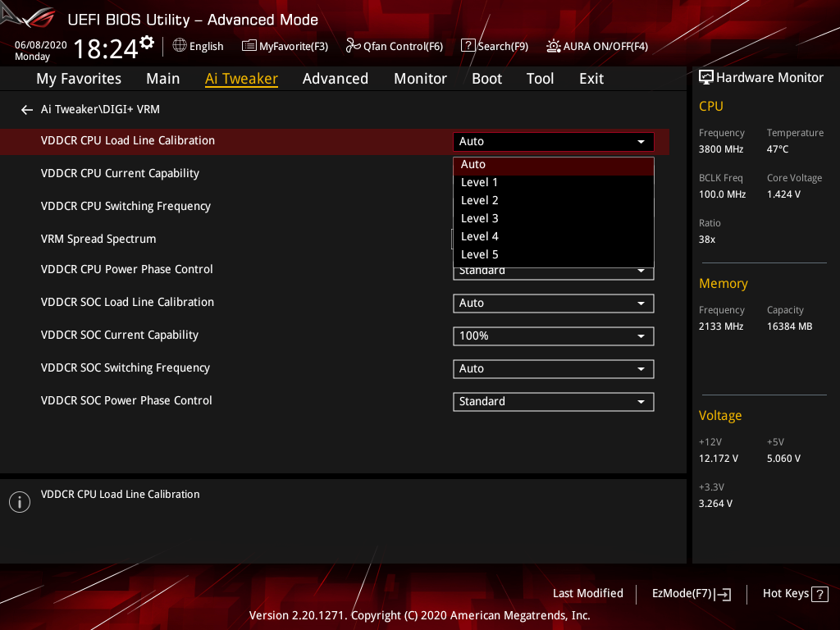Pick Level 3 load line option
The height and width of the screenshot is (630, 840).
pyautogui.click(x=554, y=218)
